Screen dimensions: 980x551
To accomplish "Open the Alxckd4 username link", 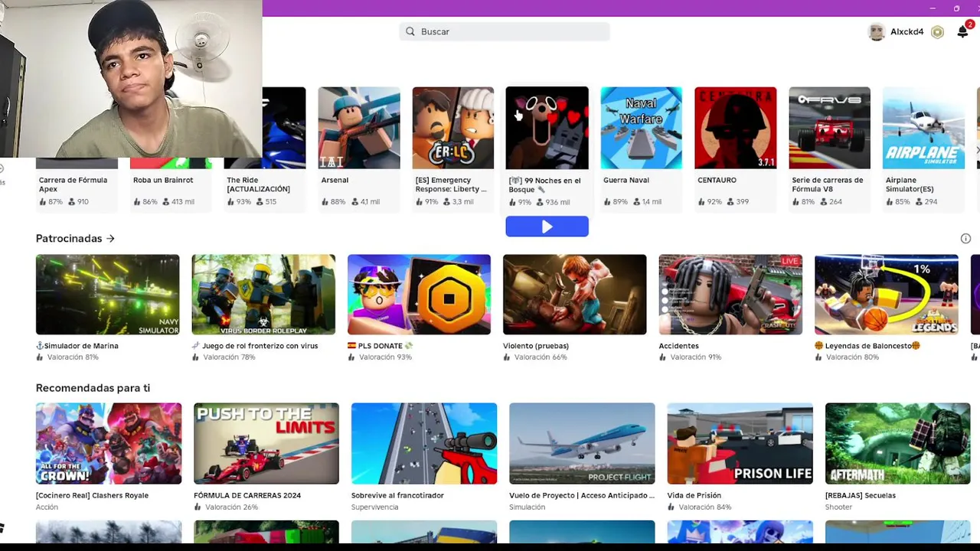I will (907, 32).
